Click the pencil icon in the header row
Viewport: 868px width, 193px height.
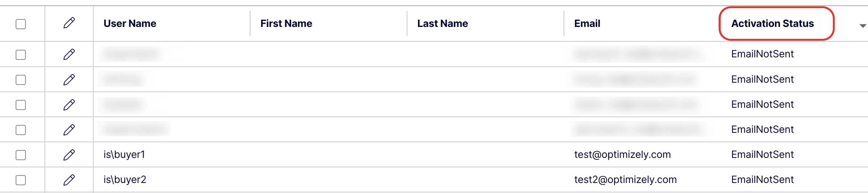69,23
